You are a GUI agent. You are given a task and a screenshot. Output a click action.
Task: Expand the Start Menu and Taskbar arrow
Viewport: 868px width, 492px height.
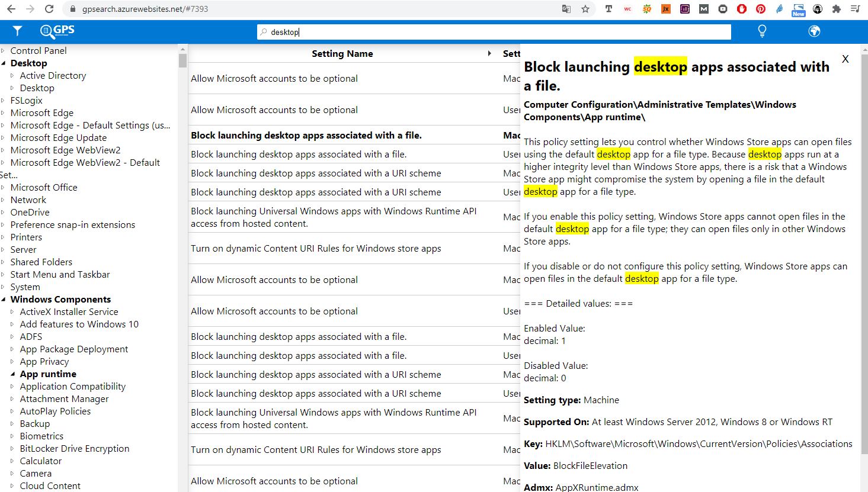pos(3,275)
